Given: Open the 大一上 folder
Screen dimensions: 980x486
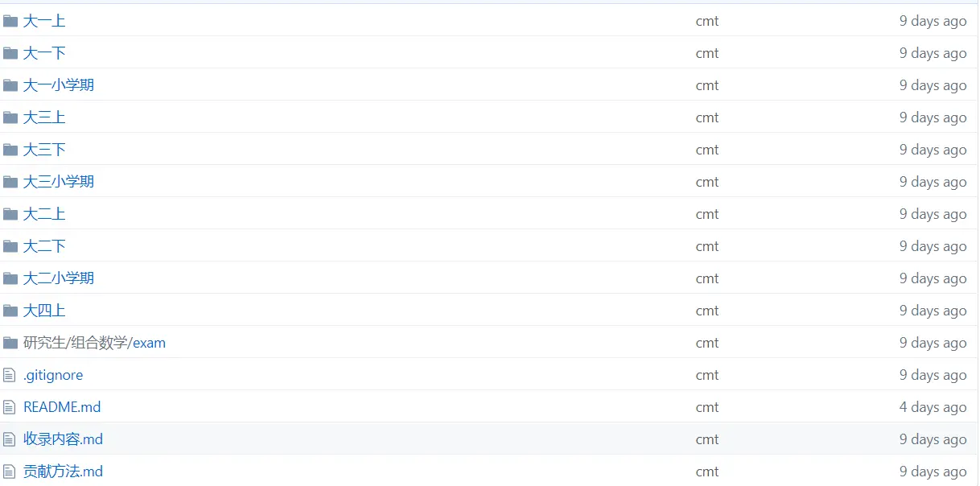Looking at the screenshot, I should pos(44,21).
